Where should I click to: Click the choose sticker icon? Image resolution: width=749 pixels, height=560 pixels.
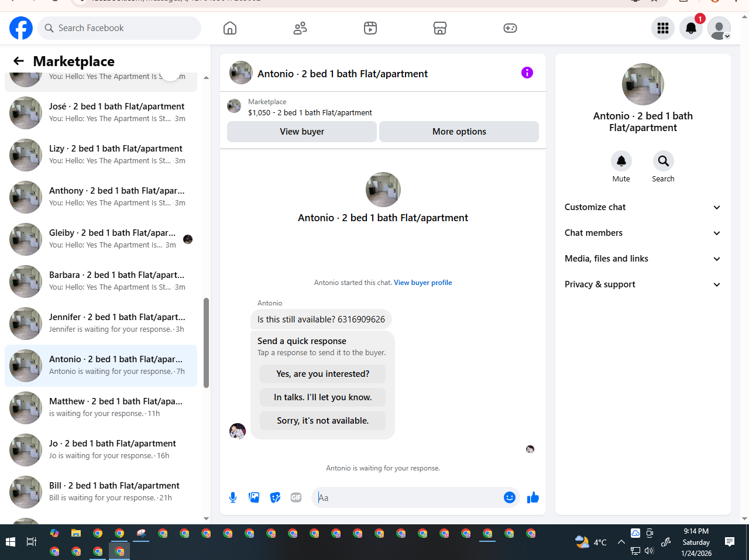click(x=275, y=497)
